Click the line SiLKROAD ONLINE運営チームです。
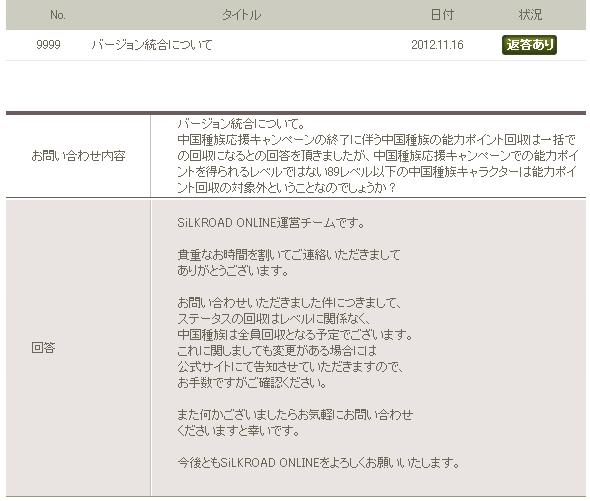The width and height of the screenshot is (590, 501). [x=271, y=223]
